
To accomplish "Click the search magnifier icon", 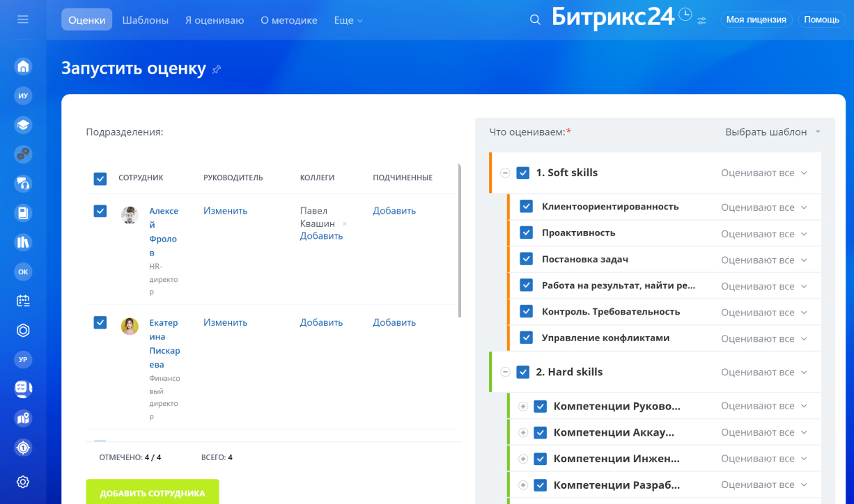I will pos(535,20).
